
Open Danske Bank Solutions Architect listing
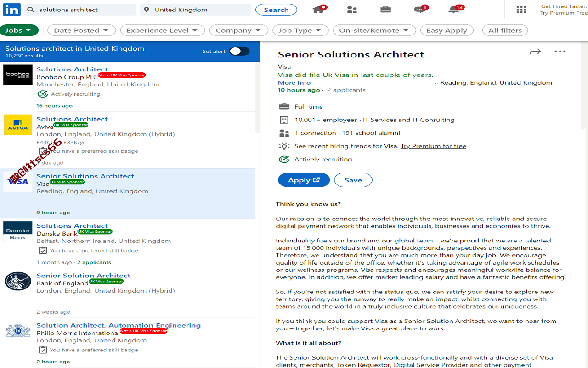pos(72,226)
